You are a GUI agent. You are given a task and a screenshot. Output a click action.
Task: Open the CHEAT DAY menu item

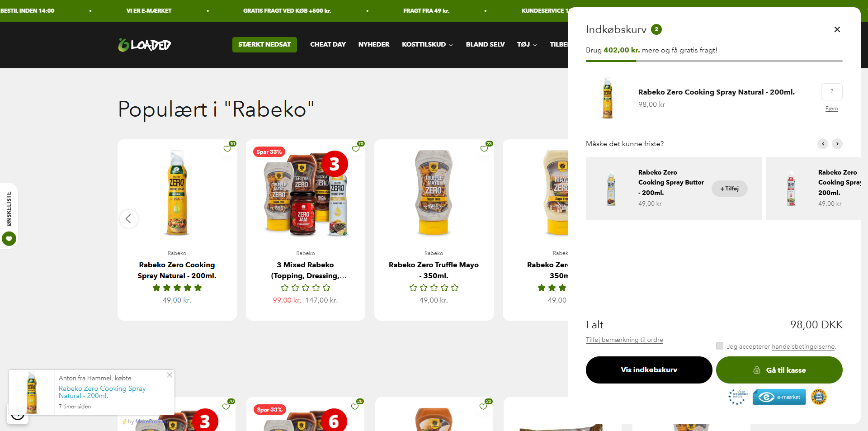(x=328, y=44)
